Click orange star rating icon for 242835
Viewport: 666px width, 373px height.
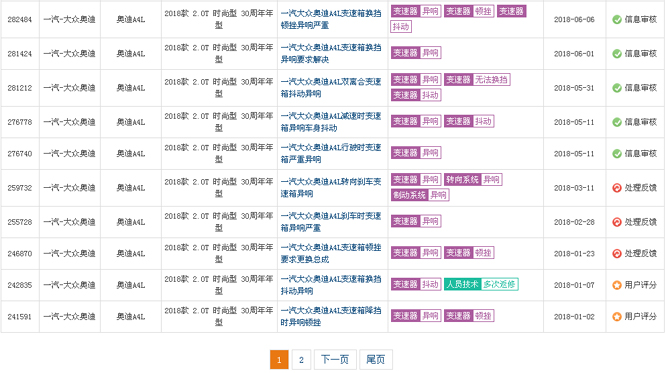click(x=617, y=285)
